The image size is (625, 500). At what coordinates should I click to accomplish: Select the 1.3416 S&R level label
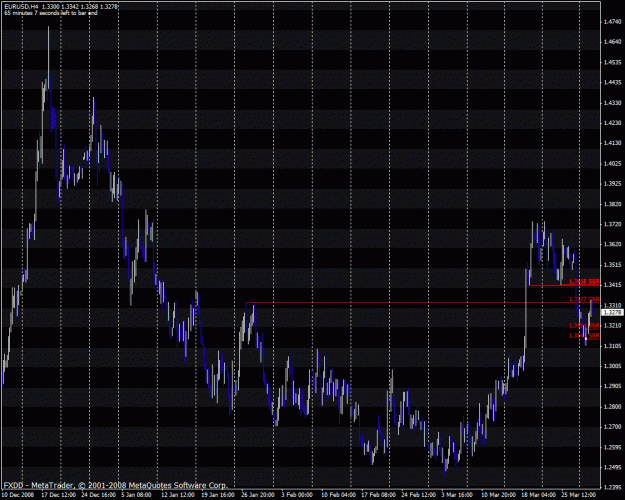click(584, 281)
